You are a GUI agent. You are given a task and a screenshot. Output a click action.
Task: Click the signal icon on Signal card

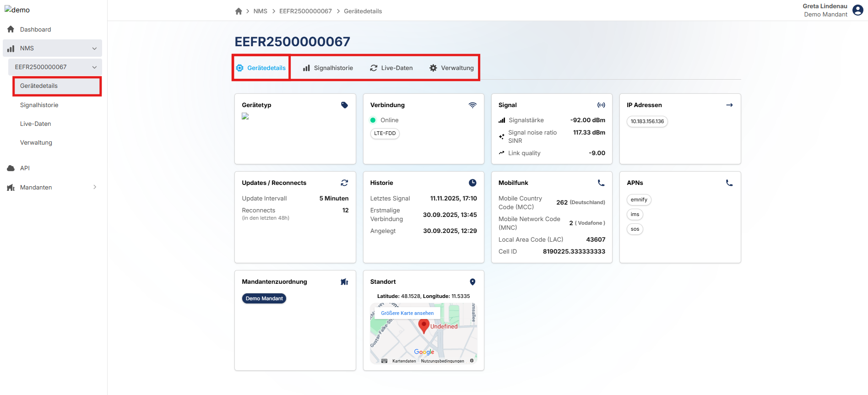point(601,105)
